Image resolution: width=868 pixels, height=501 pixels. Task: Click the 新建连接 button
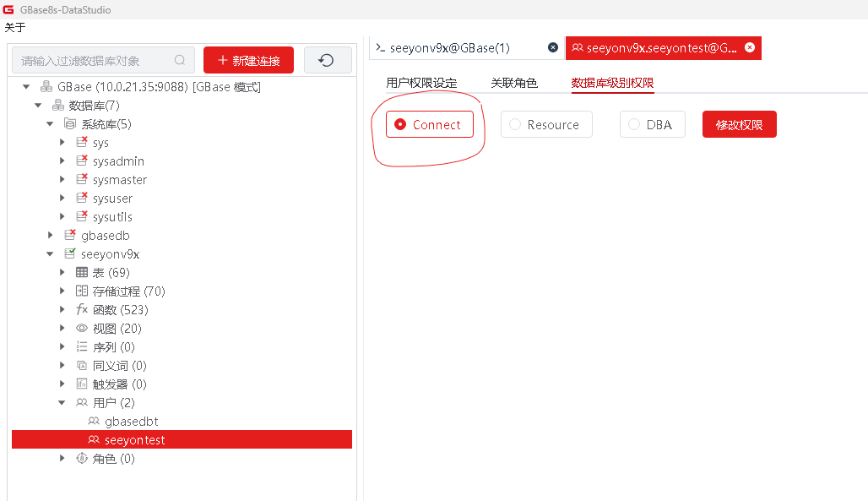(x=248, y=60)
